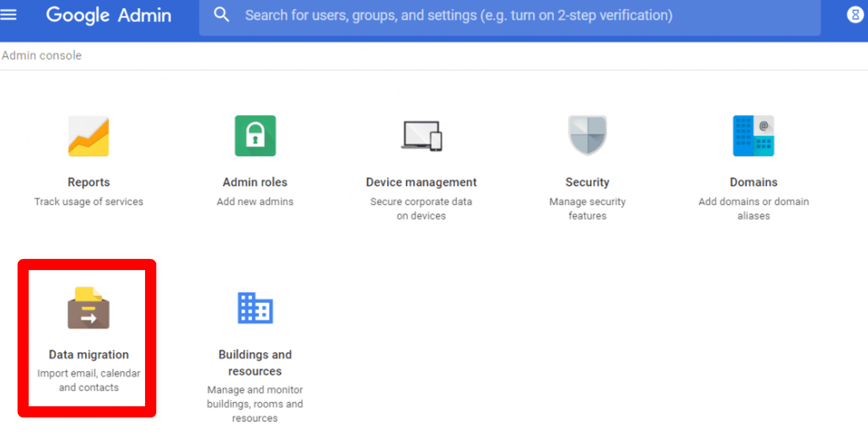Open the Security shield icon

click(x=587, y=136)
